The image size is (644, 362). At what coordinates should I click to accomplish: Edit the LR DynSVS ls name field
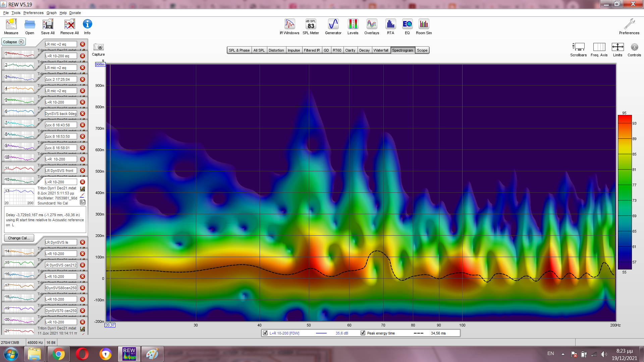(x=61, y=242)
